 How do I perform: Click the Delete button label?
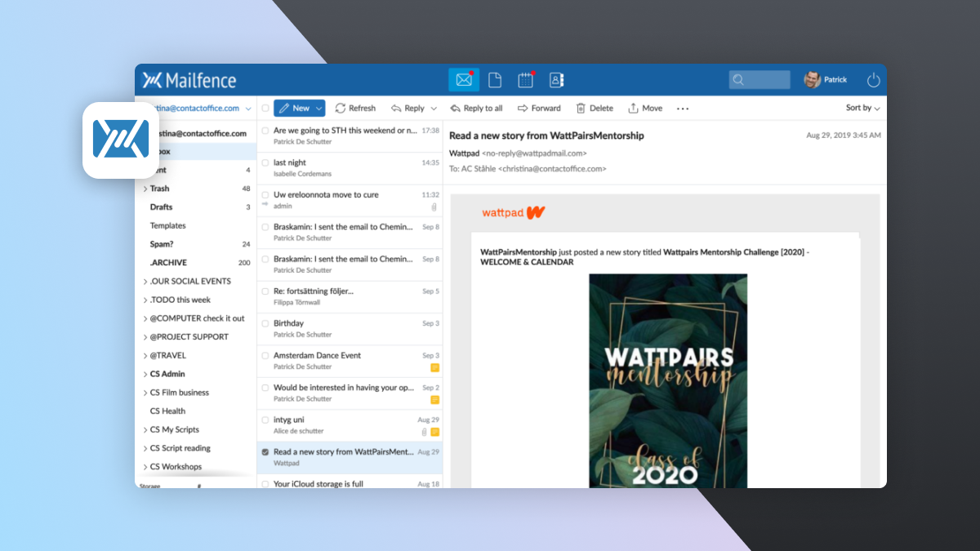point(601,108)
